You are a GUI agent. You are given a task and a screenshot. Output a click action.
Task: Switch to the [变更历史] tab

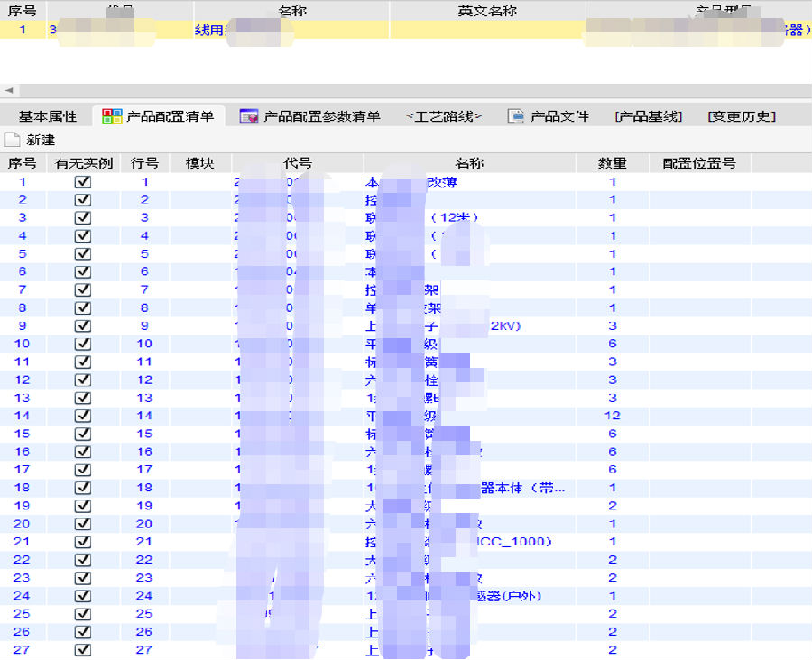coord(742,116)
